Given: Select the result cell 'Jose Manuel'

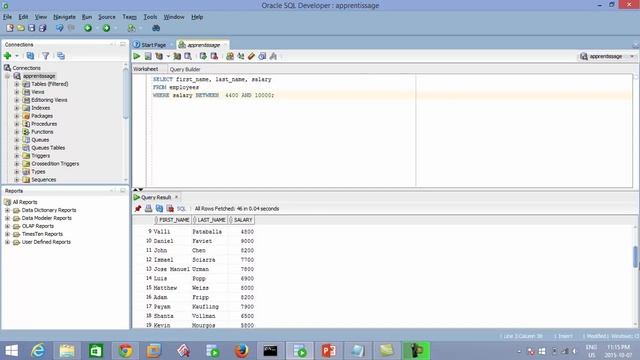Looking at the screenshot, I should pyautogui.click(x=171, y=269).
